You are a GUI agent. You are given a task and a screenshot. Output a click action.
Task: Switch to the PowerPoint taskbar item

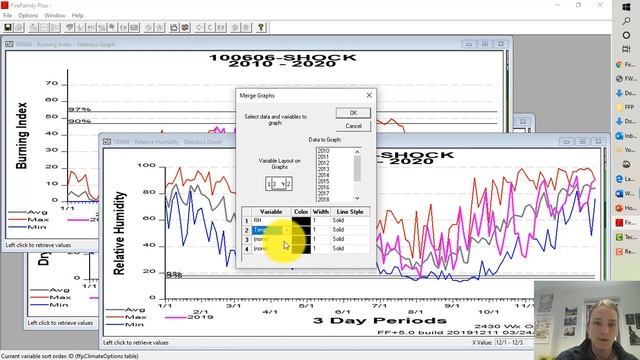click(625, 208)
